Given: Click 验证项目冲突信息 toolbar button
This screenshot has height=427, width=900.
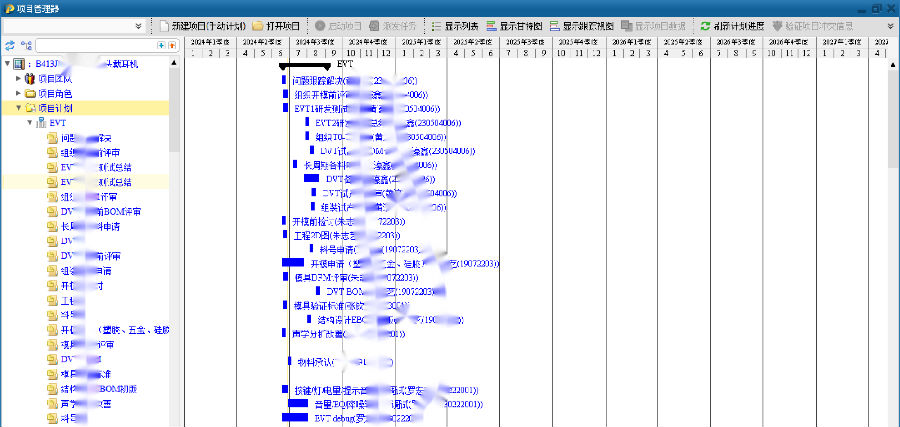Looking at the screenshot, I should (812, 26).
